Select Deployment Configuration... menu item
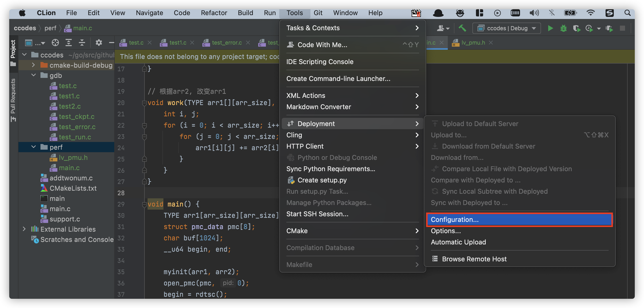 coord(520,220)
